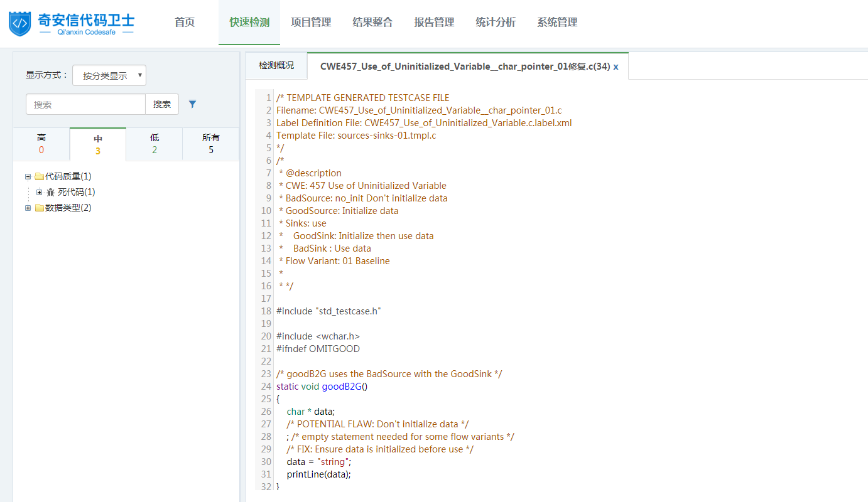Expand the 死代码 tree node

pos(40,193)
